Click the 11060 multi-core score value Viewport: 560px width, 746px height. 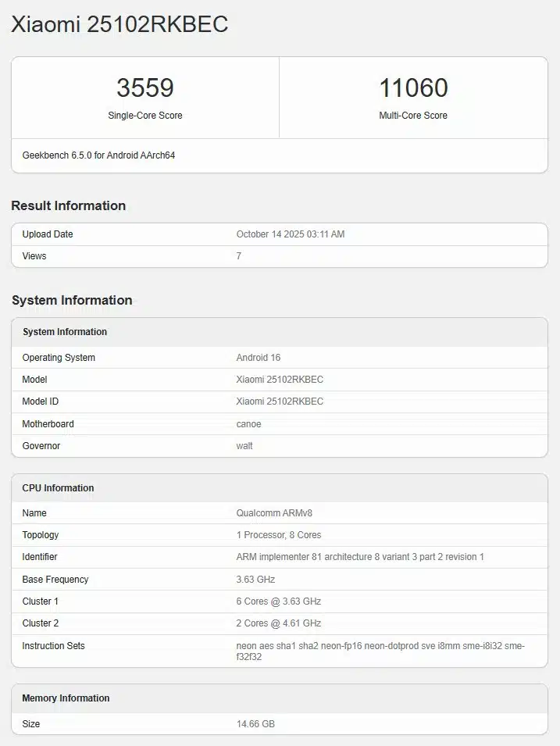[413, 87]
